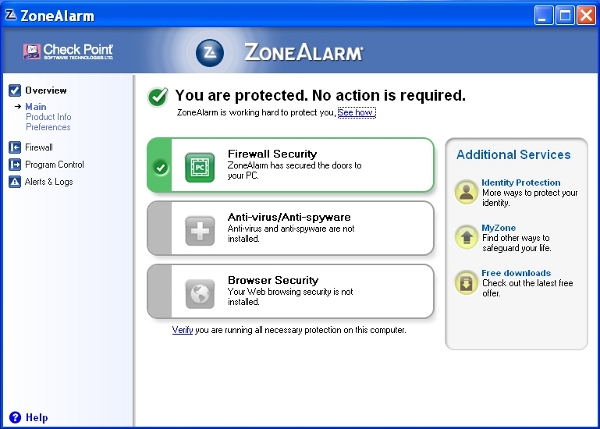Select the Main sub-item
The height and width of the screenshot is (429, 600).
[x=36, y=107]
